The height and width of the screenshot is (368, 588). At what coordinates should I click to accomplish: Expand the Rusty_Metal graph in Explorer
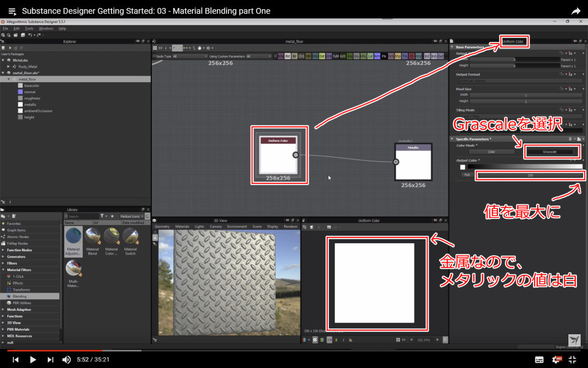click(9, 66)
